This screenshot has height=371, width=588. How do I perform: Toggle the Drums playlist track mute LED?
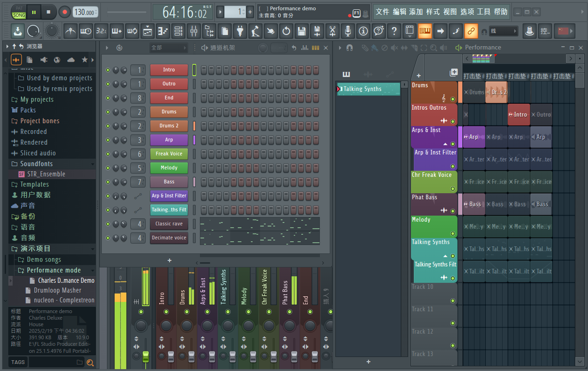(452, 99)
